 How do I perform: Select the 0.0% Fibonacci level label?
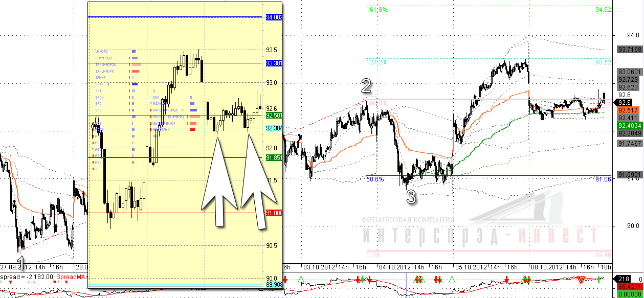pos(374,255)
